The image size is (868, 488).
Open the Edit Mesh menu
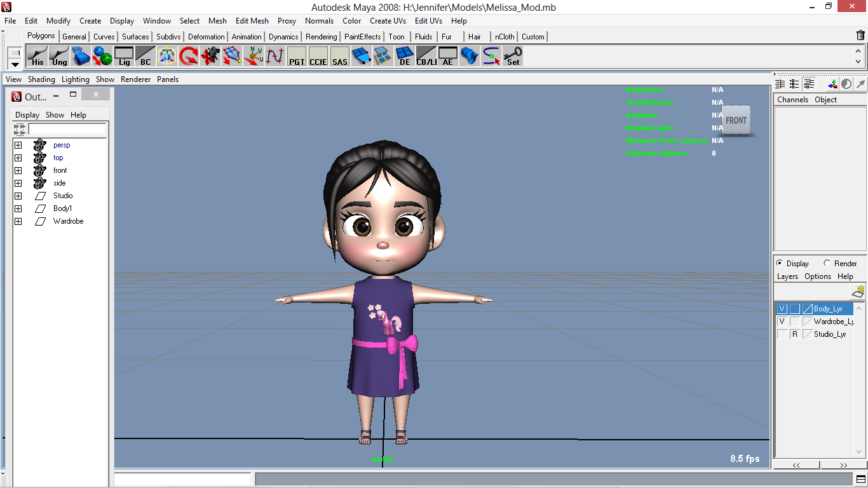pyautogui.click(x=252, y=21)
